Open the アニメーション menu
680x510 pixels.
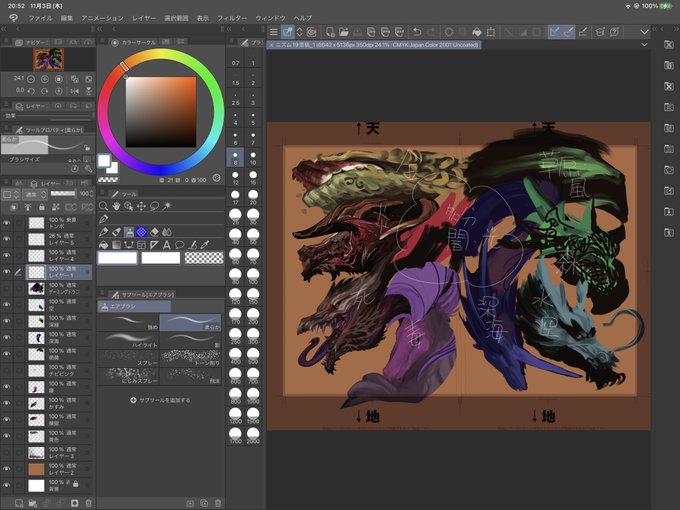[x=102, y=18]
